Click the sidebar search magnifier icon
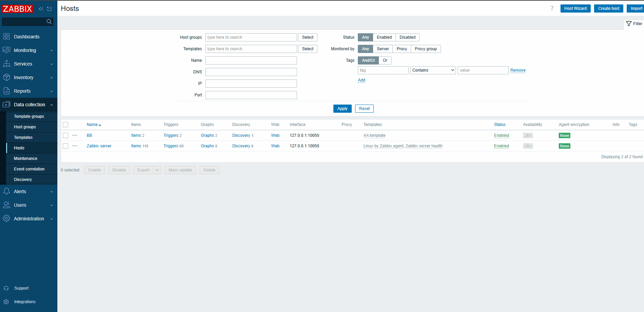Screen dimensions: 644x312 point(49,22)
